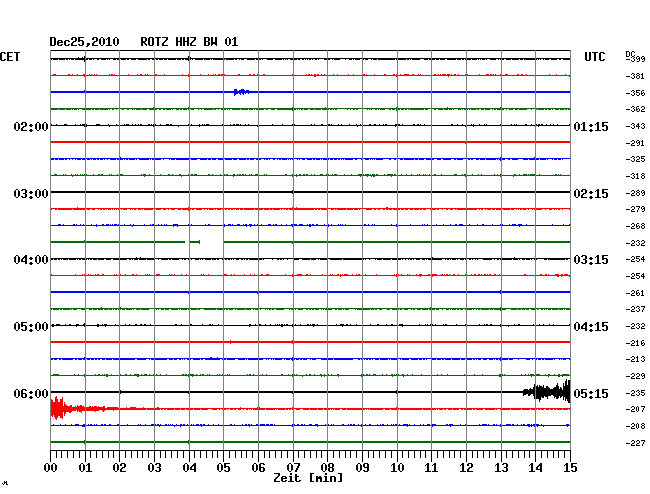Click the 04 minute axis label

[x=189, y=468]
